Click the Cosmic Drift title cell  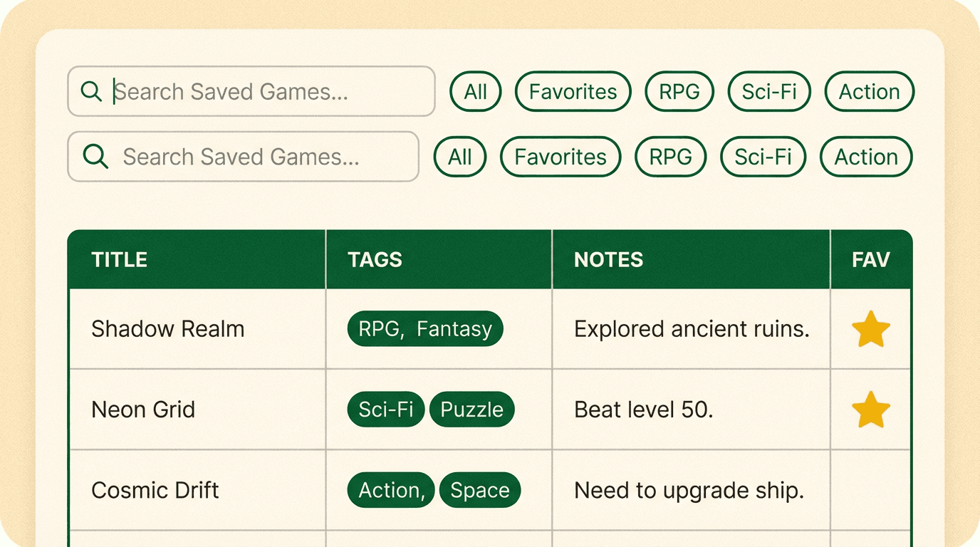pos(197,490)
